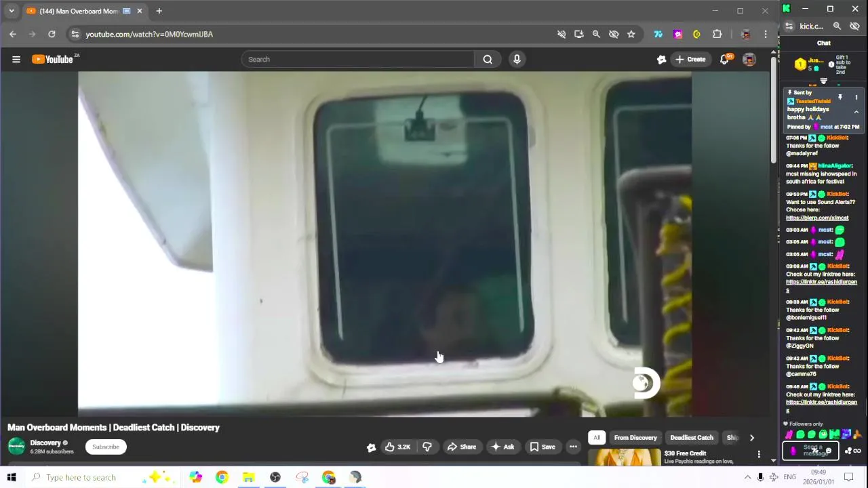Image resolution: width=868 pixels, height=488 pixels.
Task: Open Discovery channel avatar
Action: pyautogui.click(x=16, y=446)
